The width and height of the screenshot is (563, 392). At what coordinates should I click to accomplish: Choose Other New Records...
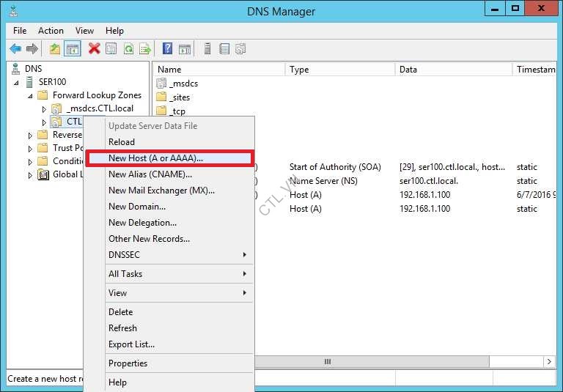click(169, 239)
